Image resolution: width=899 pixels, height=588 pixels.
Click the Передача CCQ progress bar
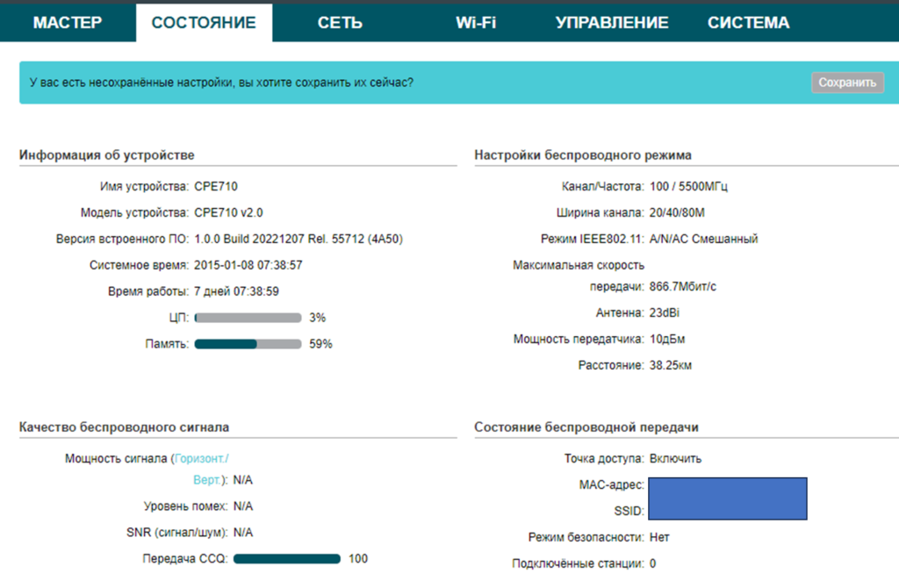tap(287, 559)
